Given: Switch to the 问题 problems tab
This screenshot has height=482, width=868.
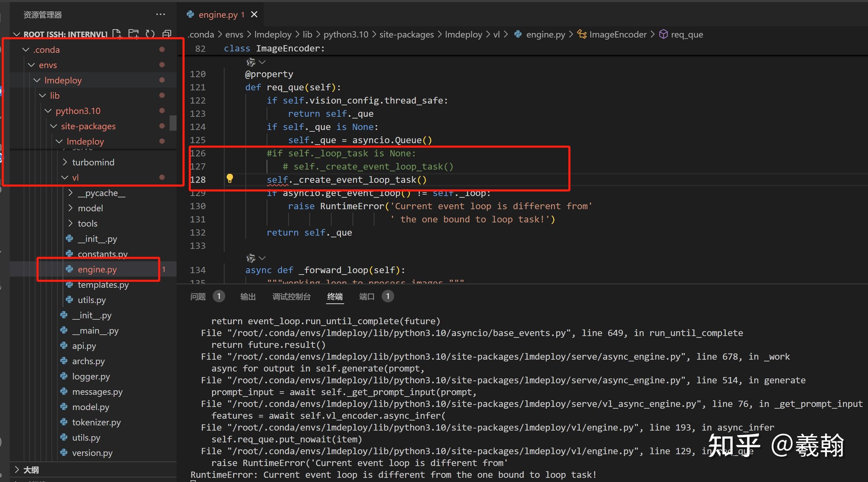Looking at the screenshot, I should coord(198,296).
